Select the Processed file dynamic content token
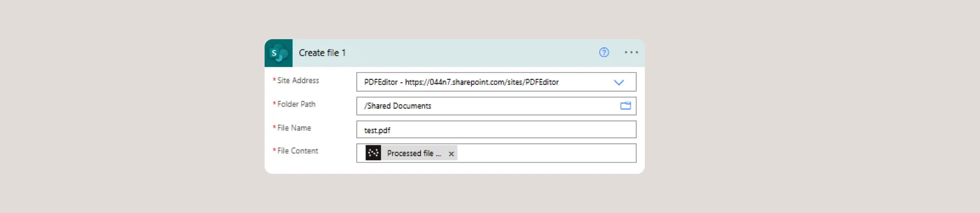 click(x=414, y=153)
